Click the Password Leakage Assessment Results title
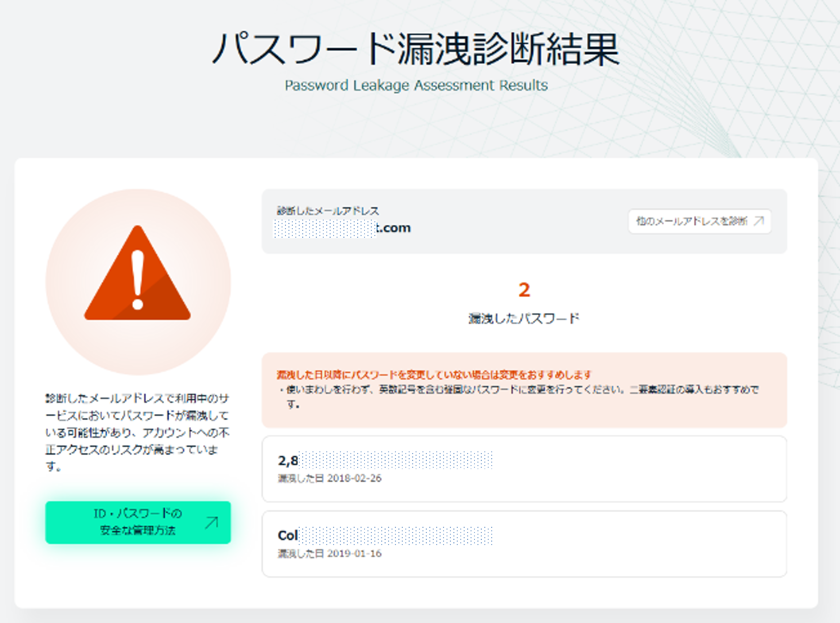840x623 pixels. coord(416,85)
